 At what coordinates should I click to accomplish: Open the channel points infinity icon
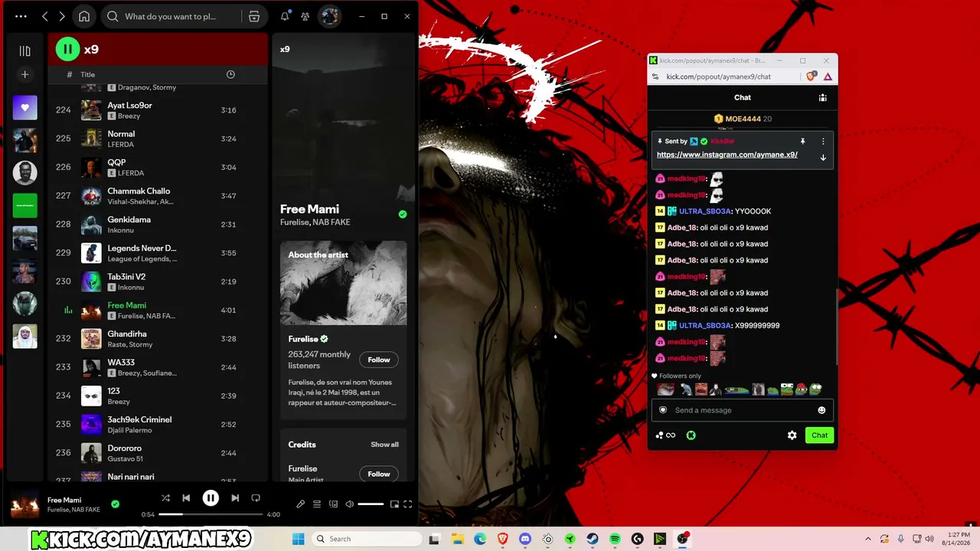click(665, 435)
